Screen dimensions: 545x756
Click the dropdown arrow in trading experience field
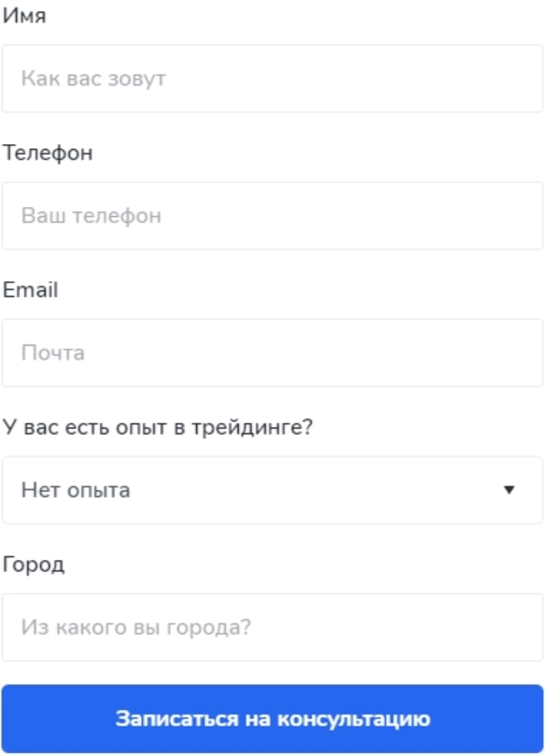(x=509, y=490)
